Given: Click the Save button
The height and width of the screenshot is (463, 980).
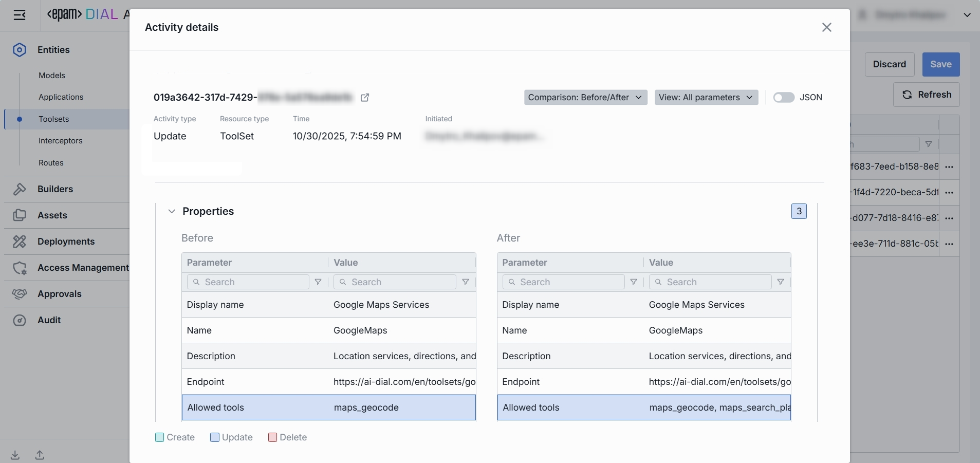Looking at the screenshot, I should pyautogui.click(x=940, y=64).
